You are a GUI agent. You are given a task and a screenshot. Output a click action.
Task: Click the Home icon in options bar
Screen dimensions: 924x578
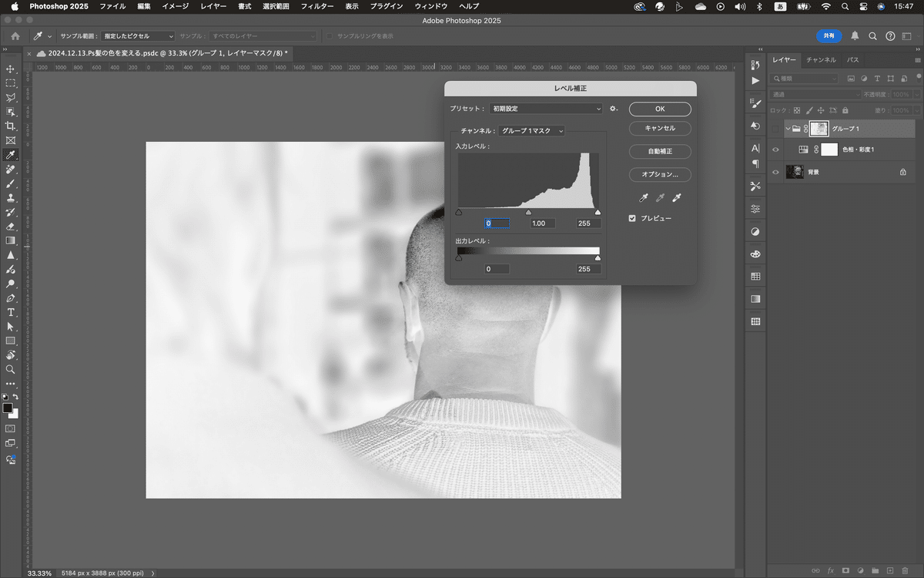15,36
